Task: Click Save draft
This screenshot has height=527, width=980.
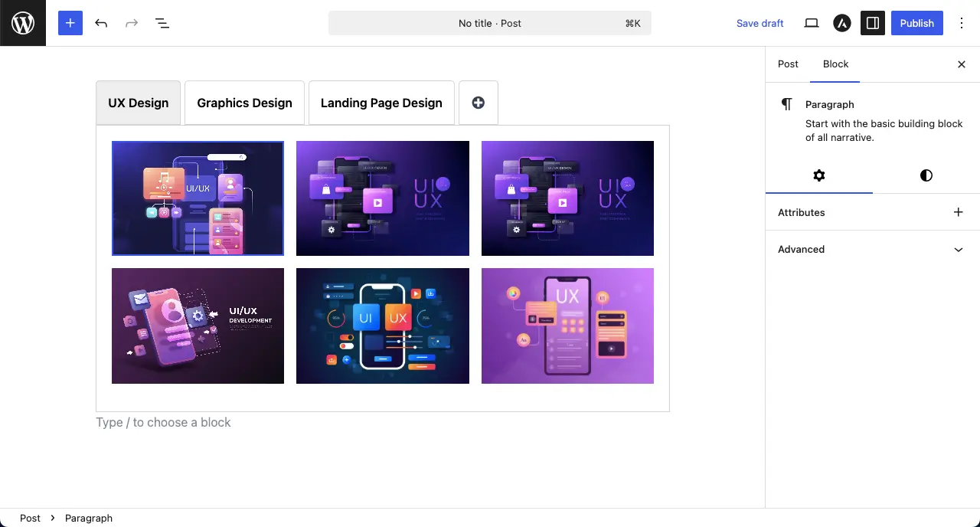Action: (759, 23)
